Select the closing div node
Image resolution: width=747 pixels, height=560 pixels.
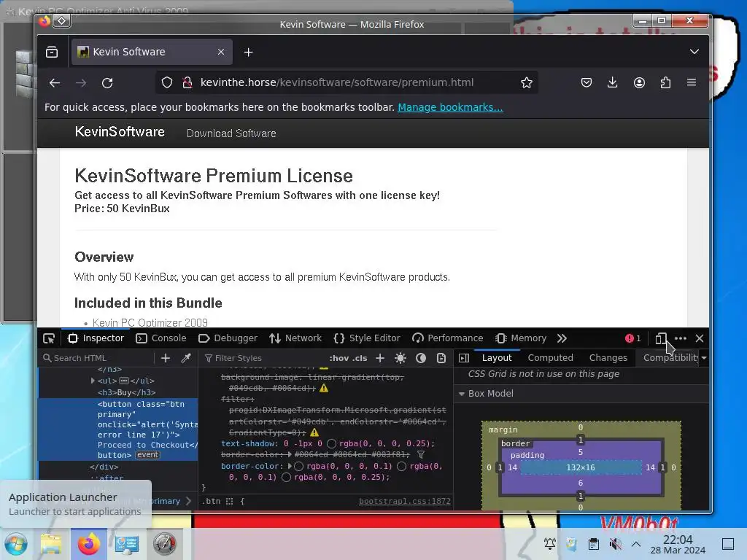pyautogui.click(x=104, y=467)
